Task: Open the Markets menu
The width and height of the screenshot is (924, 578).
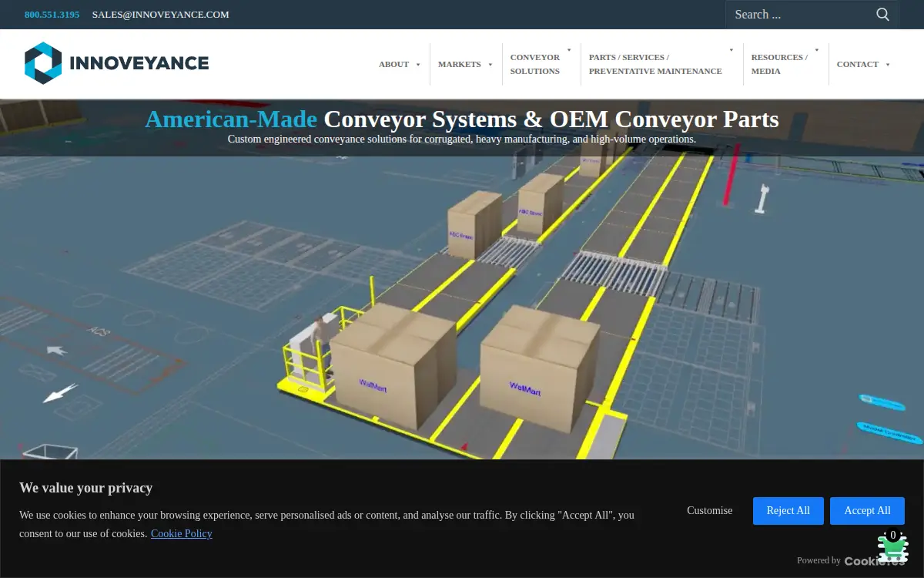Action: pyautogui.click(x=460, y=65)
